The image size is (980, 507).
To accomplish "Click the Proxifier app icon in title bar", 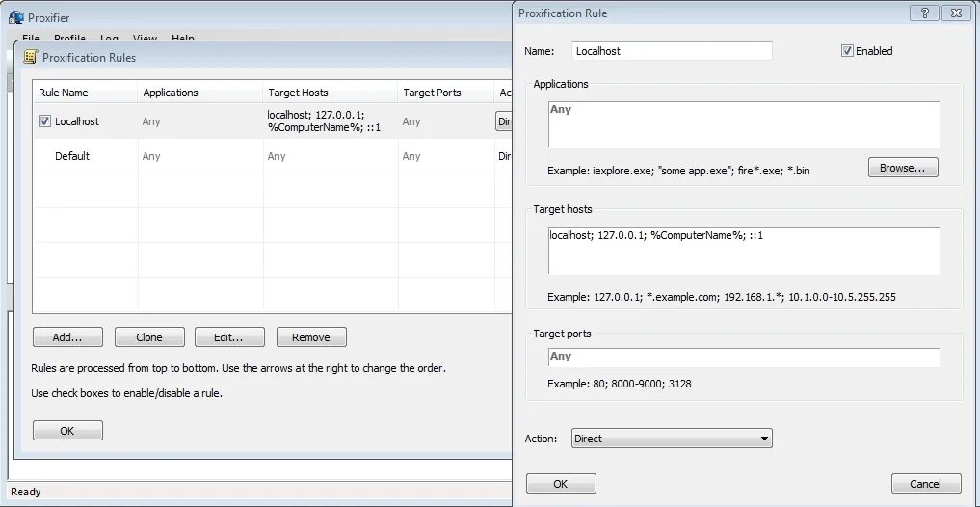I will (15, 17).
